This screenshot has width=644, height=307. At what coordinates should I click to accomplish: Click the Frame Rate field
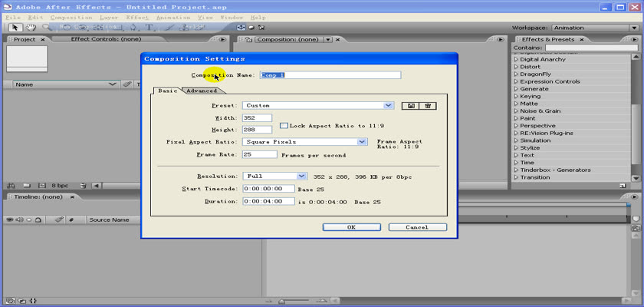260,155
